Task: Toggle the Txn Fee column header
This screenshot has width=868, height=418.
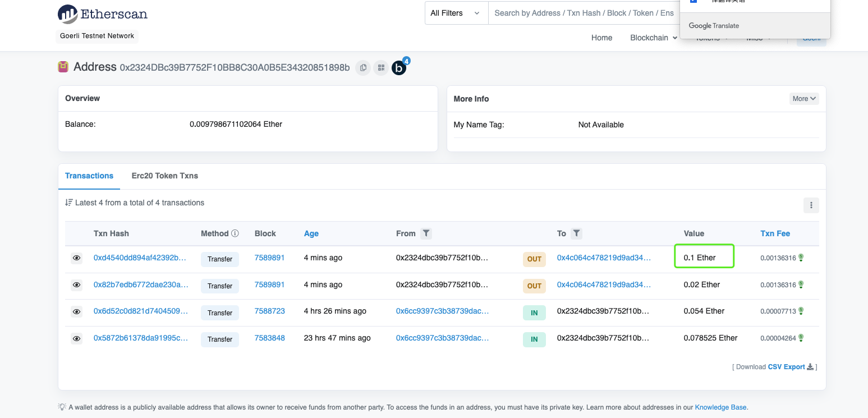Action: click(x=775, y=233)
